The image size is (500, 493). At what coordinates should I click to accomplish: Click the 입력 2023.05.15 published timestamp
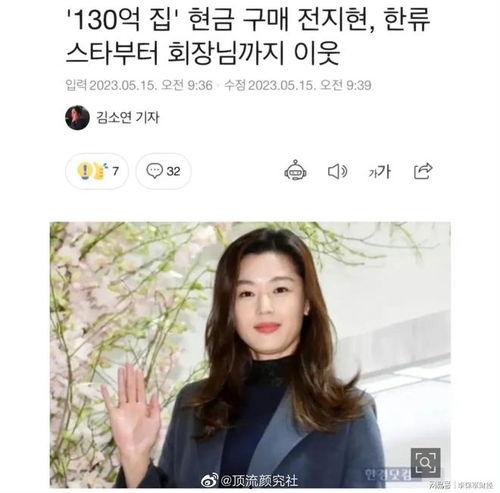tap(139, 85)
